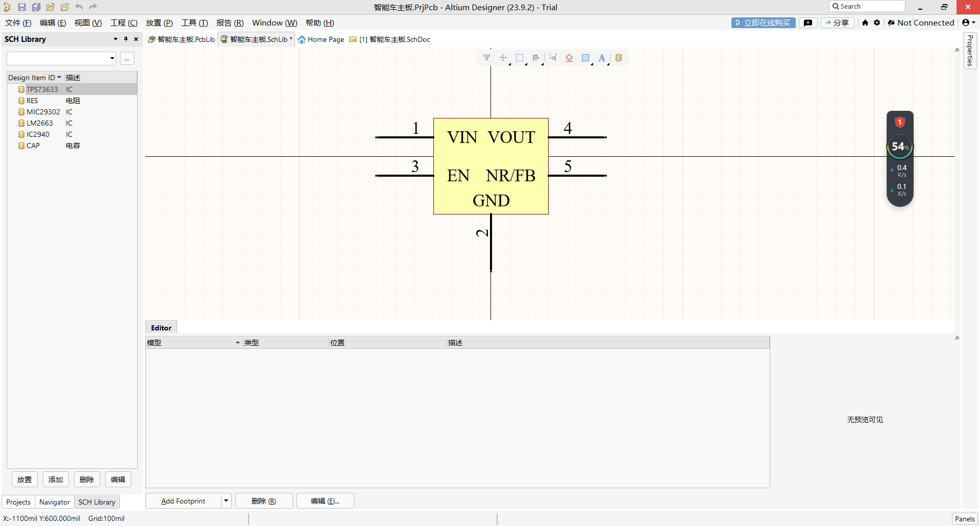Click the Save All icon
The height and width of the screenshot is (526, 980).
[36, 7]
